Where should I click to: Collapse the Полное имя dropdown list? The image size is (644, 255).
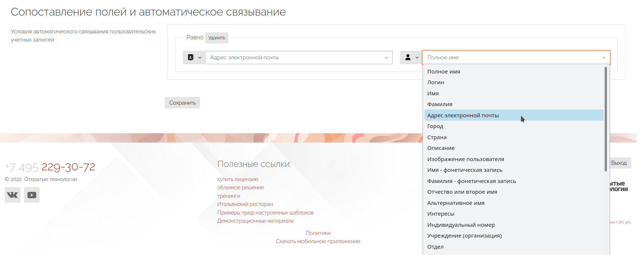(516, 58)
